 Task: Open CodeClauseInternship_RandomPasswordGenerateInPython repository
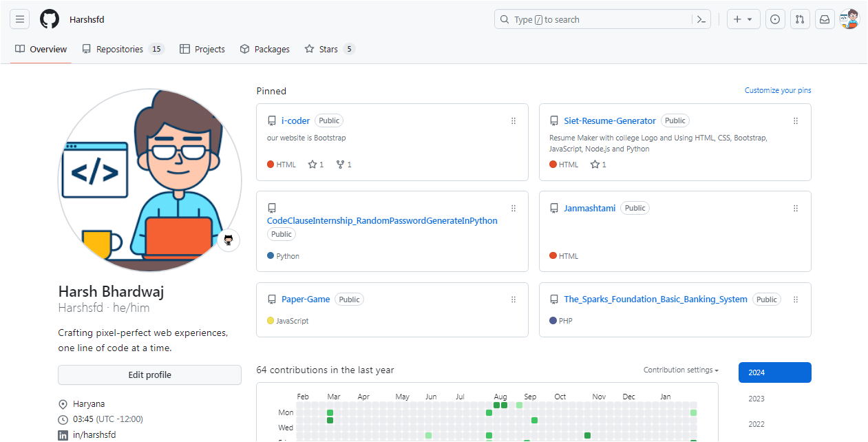click(382, 221)
